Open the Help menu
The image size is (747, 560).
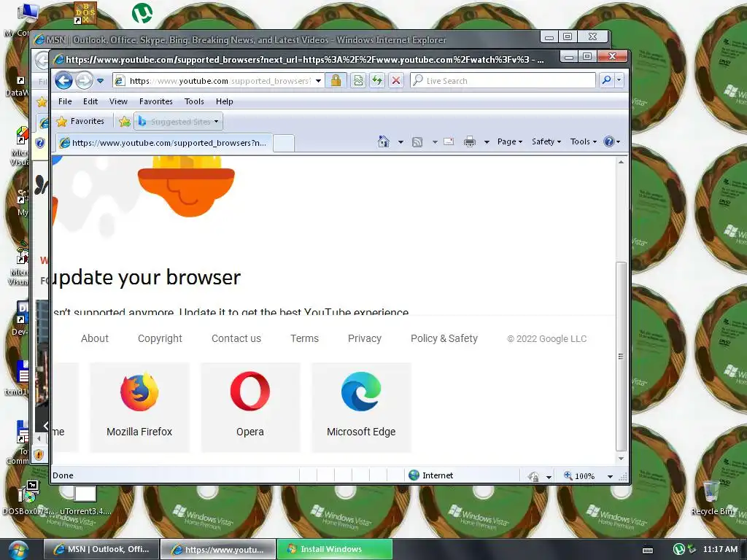click(x=224, y=101)
